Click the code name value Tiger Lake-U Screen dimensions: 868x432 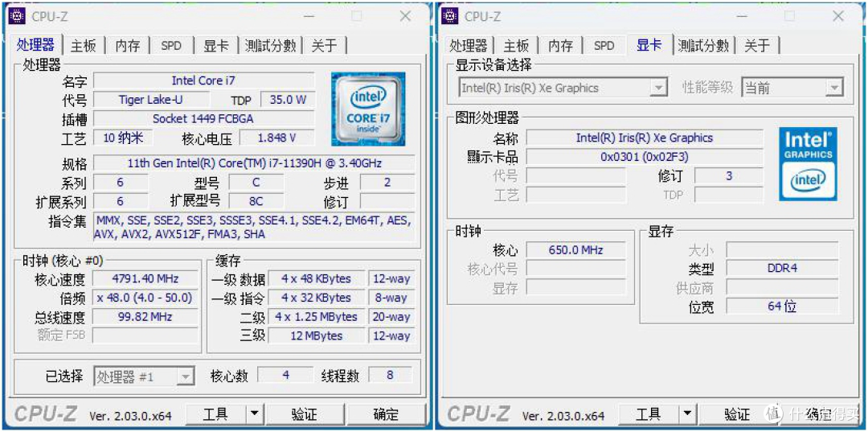coord(151,100)
